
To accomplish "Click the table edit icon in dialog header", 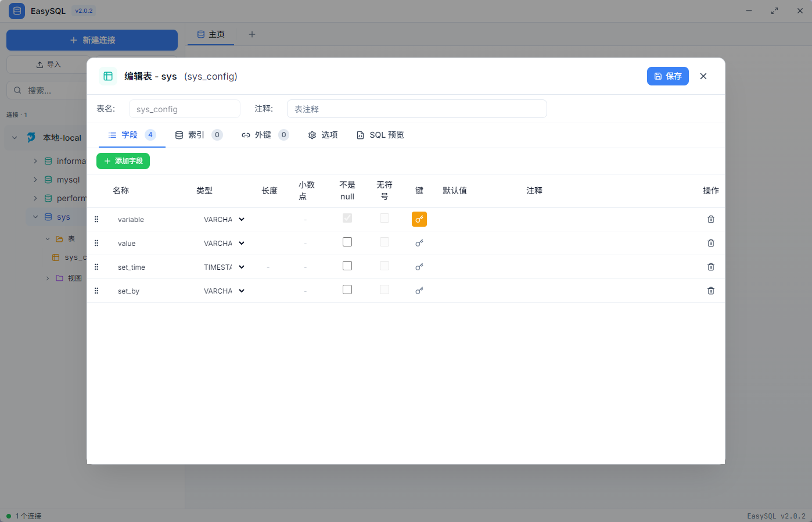I will [x=107, y=76].
